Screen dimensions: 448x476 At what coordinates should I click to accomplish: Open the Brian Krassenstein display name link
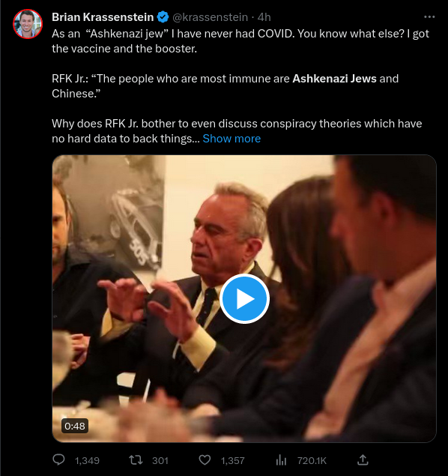click(x=103, y=17)
